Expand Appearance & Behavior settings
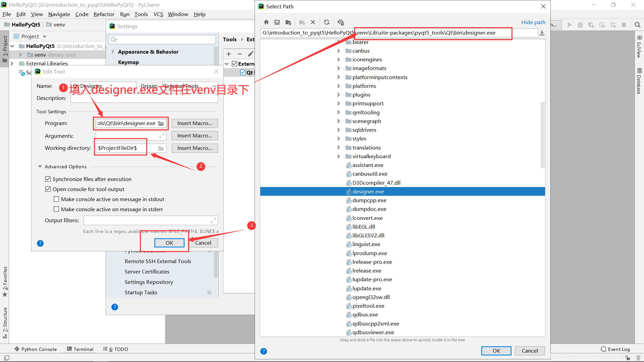This screenshot has width=644, height=362. (113, 52)
